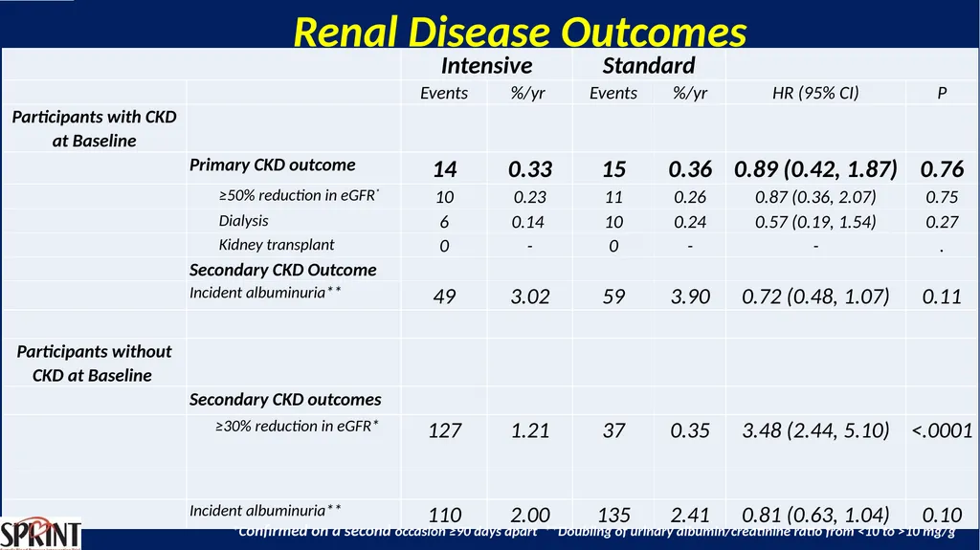The image size is (980, 550).
Task: Select the rate value '2.00'
Action: tap(530, 515)
